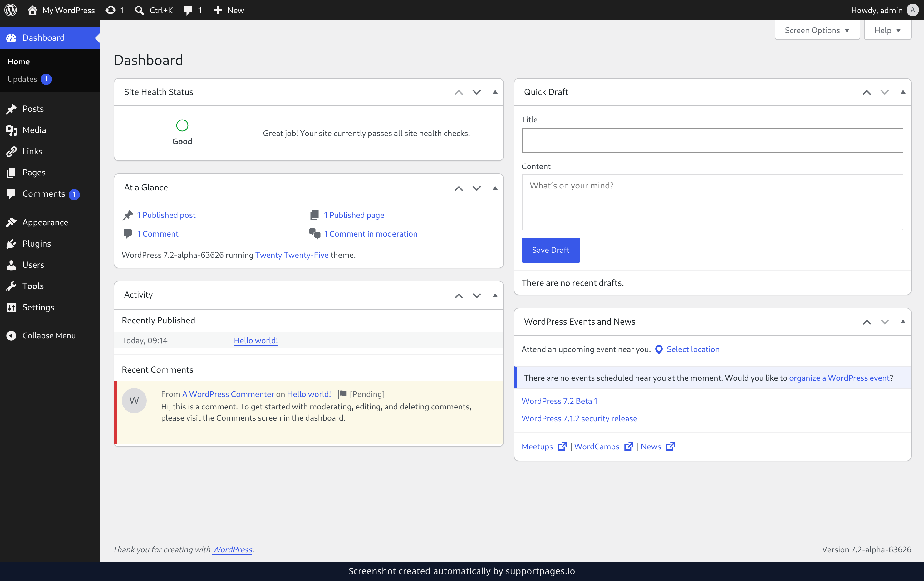
Task: Open Comments menu in sidebar
Action: point(50,194)
